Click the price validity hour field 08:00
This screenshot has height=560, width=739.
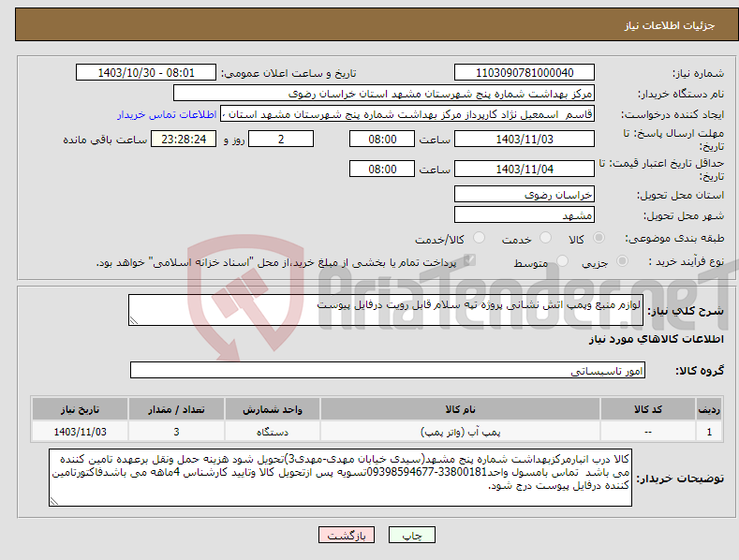pyautogui.click(x=382, y=169)
